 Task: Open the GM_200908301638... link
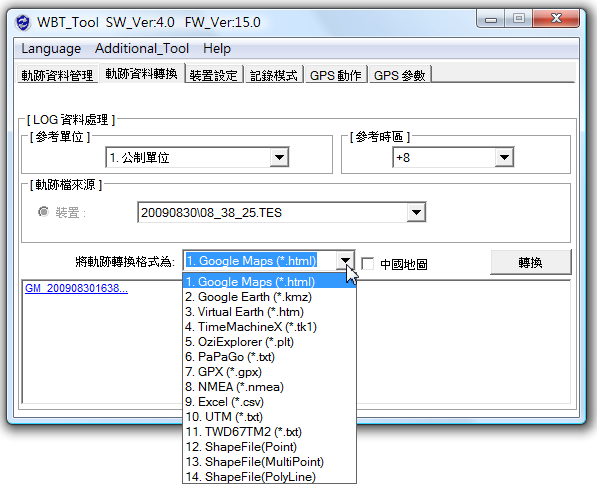76,288
